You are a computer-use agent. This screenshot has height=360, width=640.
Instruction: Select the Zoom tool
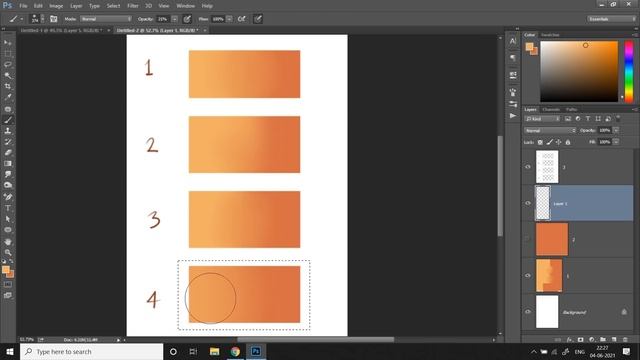point(8,252)
